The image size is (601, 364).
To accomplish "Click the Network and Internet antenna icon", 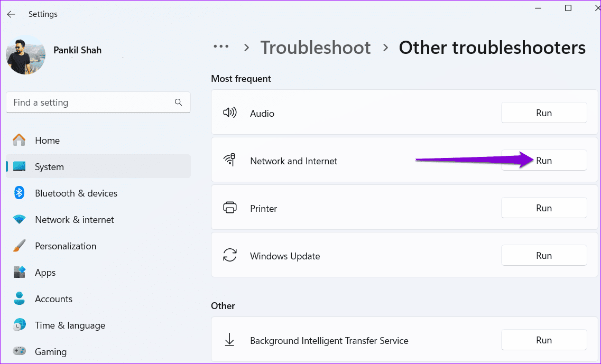I will [x=229, y=160].
